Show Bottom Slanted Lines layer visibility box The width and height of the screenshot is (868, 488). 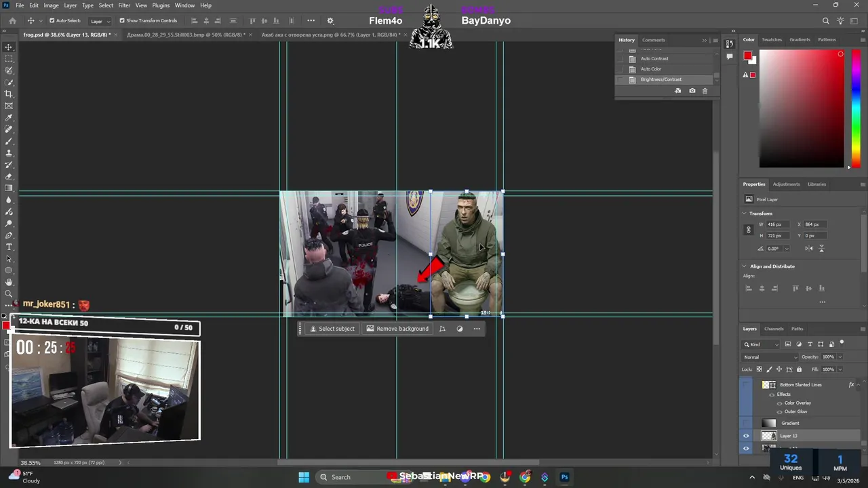point(747,385)
